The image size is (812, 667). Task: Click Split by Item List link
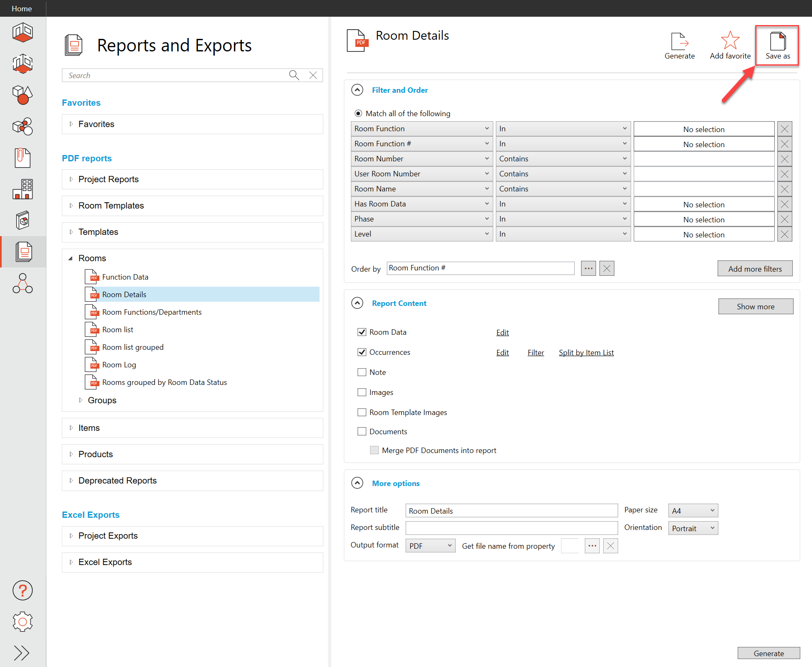click(586, 353)
